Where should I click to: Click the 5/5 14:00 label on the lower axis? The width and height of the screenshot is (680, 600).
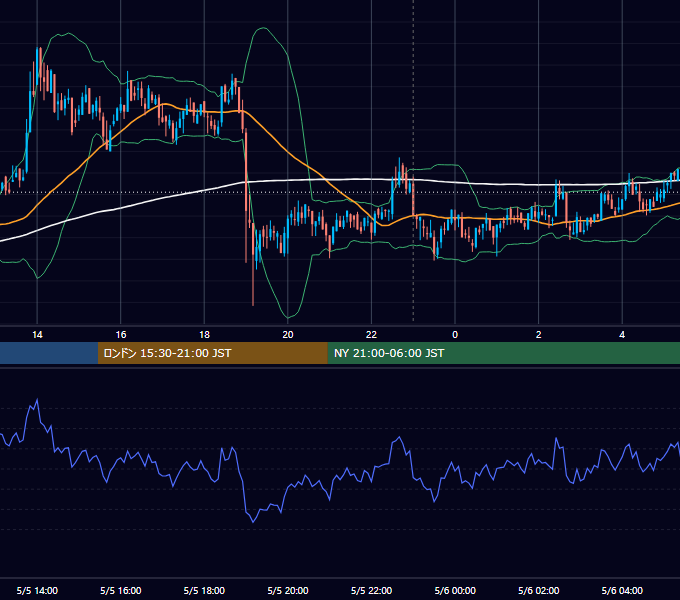click(37, 590)
